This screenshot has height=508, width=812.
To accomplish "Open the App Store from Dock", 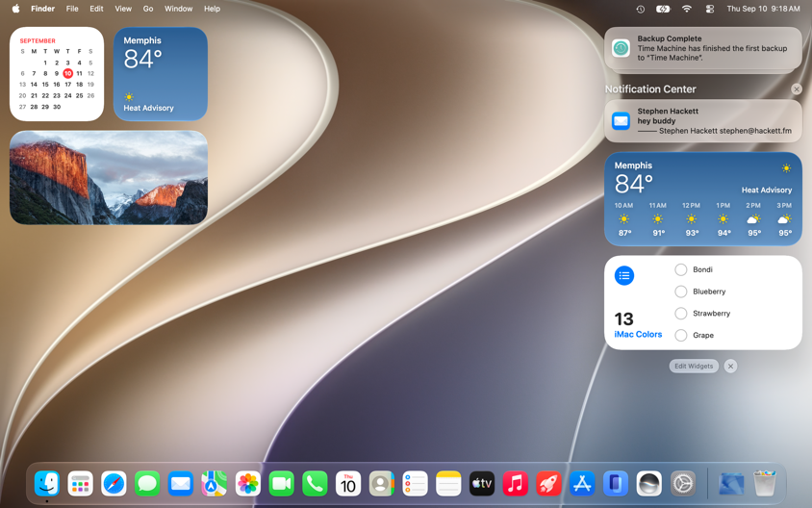I will [x=582, y=484].
